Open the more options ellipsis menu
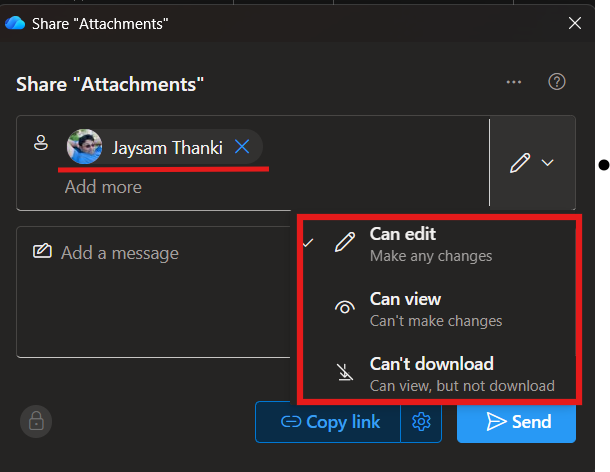 (514, 82)
